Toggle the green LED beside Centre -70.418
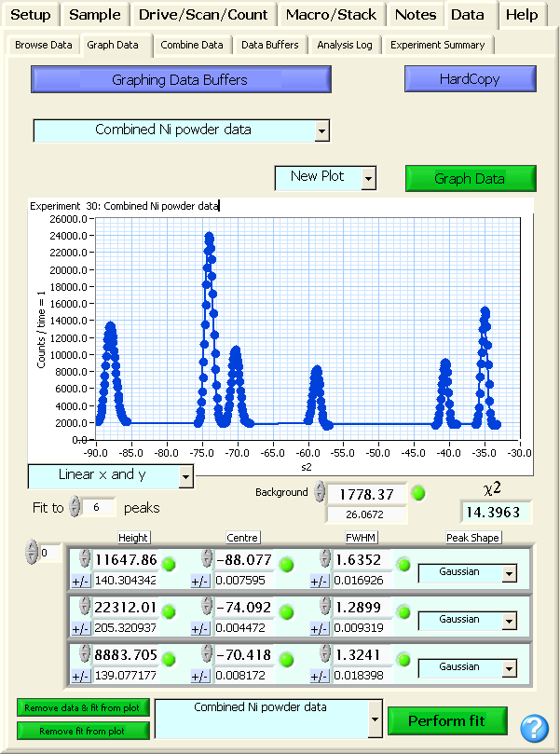Image resolution: width=560 pixels, height=754 pixels. 287,659
